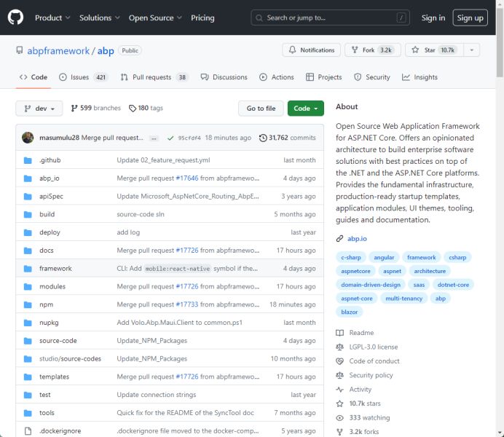Click the page vertical scrollbar thumb
Viewport: 504px width, 437px height.
point(500,42)
